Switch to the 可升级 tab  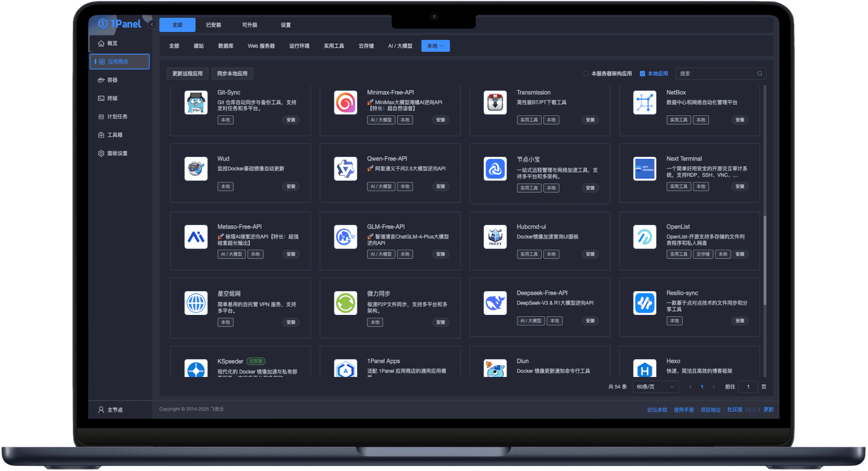point(249,25)
